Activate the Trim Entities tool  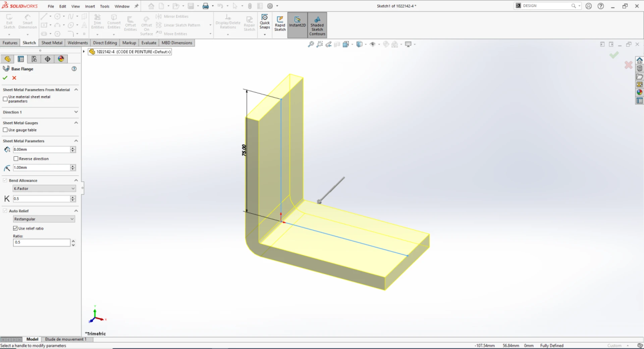click(97, 21)
